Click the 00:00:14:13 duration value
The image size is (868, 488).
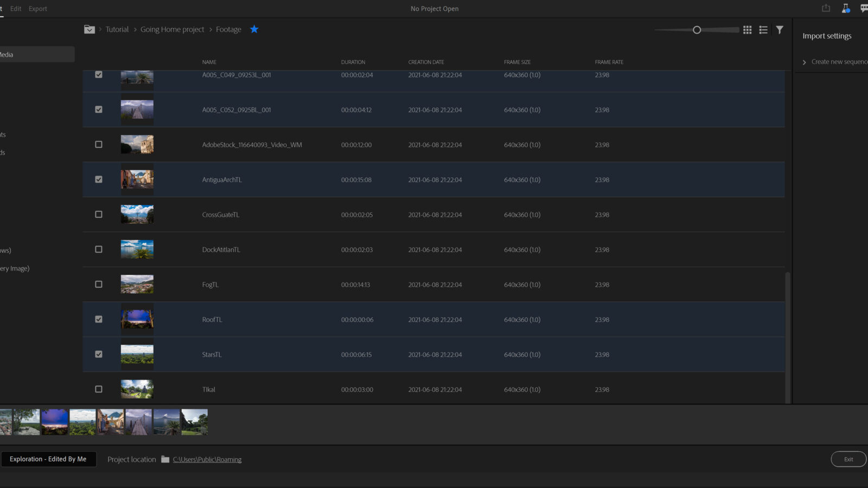tap(355, 285)
